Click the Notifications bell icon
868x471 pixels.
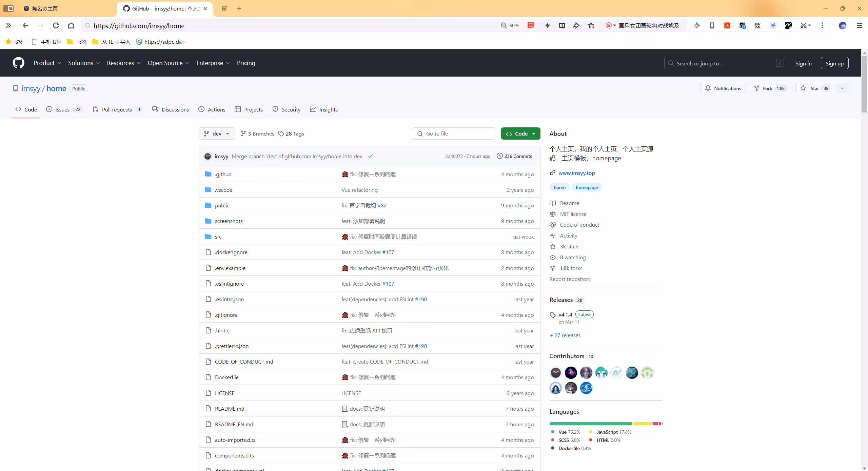click(708, 88)
